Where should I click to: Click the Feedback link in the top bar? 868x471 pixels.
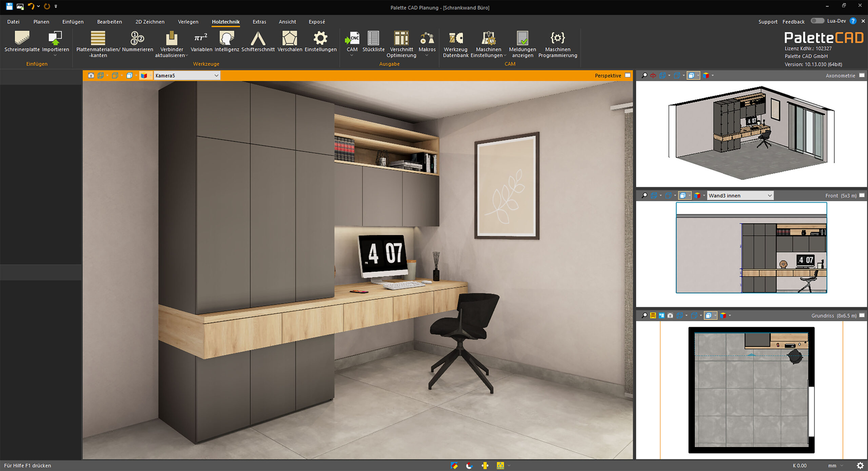click(793, 21)
